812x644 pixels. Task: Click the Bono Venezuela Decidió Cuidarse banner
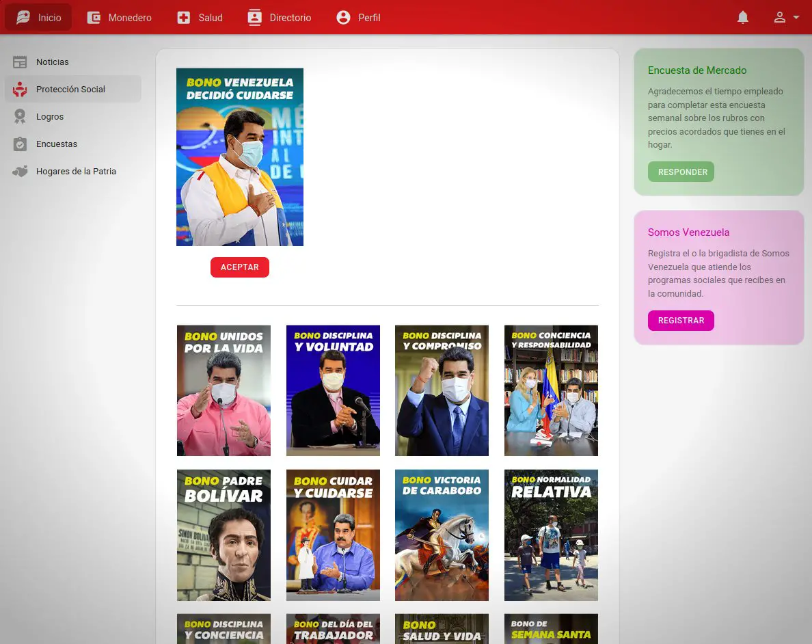pyautogui.click(x=240, y=157)
